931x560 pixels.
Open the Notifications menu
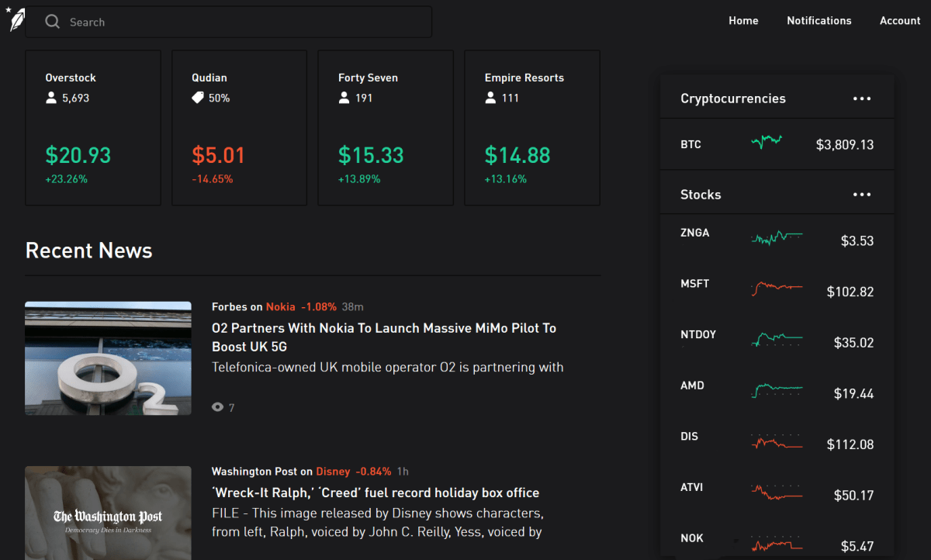(819, 21)
